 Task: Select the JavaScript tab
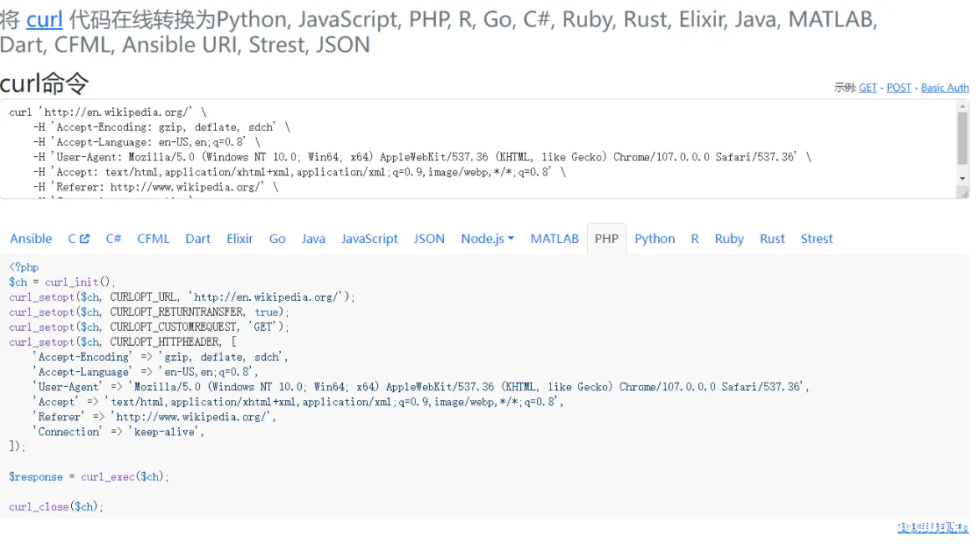click(369, 239)
